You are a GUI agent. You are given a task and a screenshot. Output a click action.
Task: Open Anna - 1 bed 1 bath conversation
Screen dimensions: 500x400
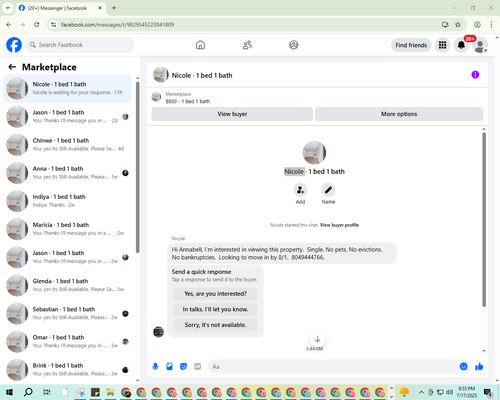pos(67,173)
